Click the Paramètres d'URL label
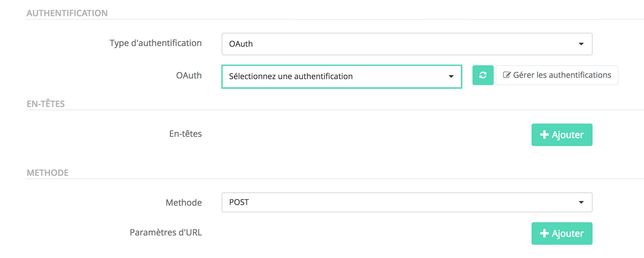This screenshot has width=644, height=258. pos(166,232)
